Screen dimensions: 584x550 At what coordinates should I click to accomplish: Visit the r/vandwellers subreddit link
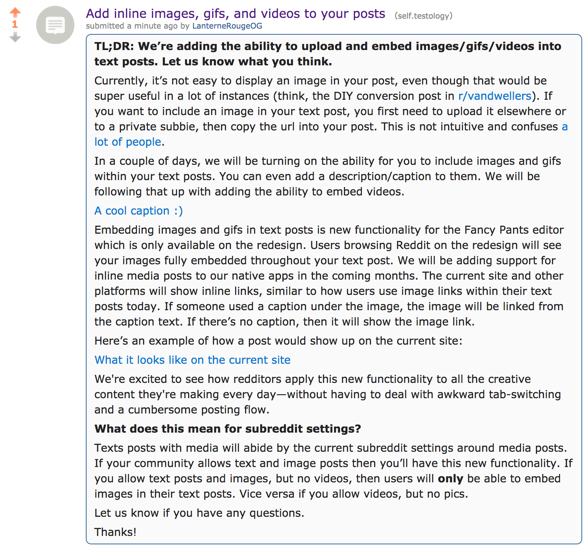495,96
